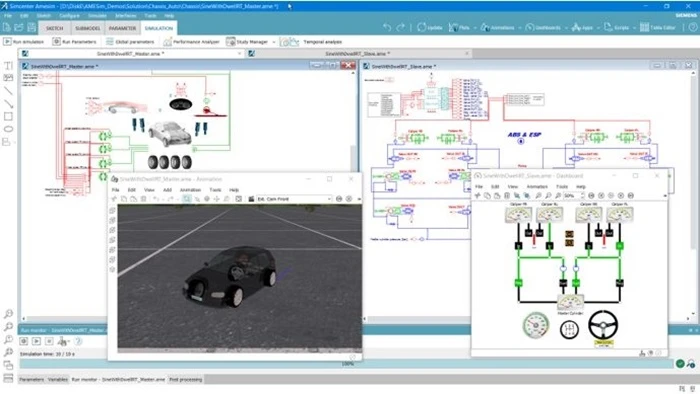700x394 pixels.
Task: Toggle the ABS & ESP switch in Slave sketch
Action: coord(521,141)
